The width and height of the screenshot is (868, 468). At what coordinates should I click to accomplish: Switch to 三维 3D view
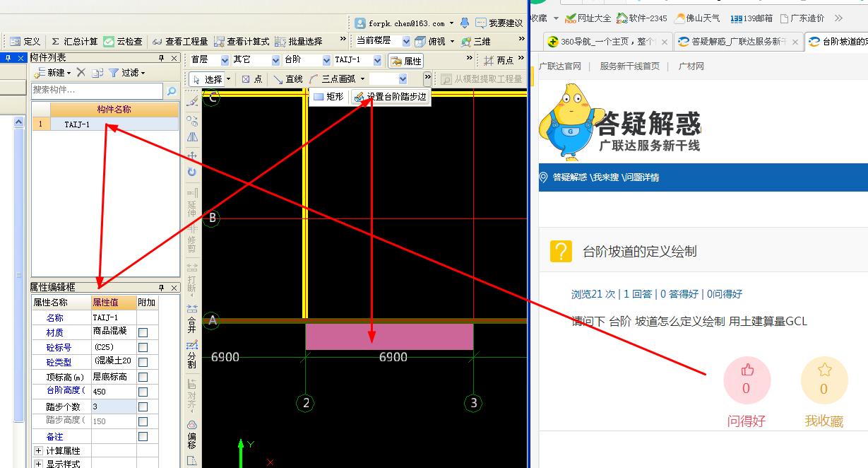point(476,42)
